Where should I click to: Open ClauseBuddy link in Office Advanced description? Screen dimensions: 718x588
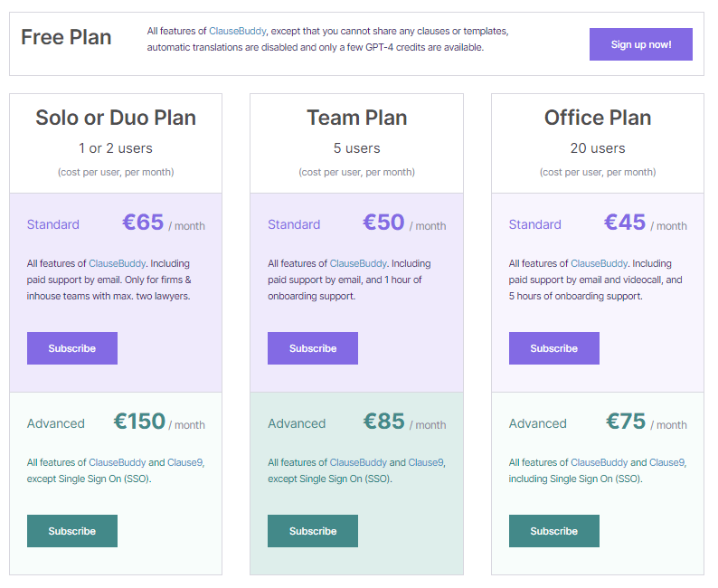click(599, 462)
